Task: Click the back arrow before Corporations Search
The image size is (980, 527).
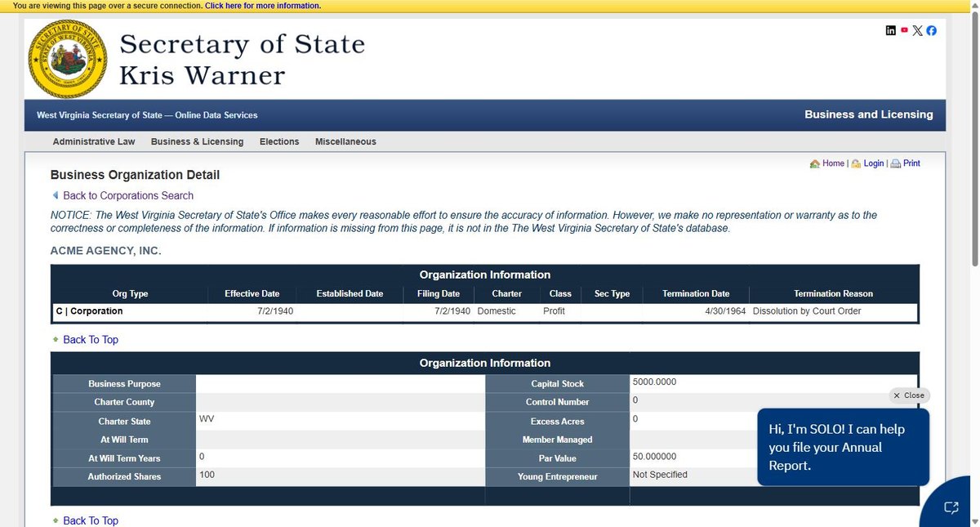Action: tap(56, 195)
